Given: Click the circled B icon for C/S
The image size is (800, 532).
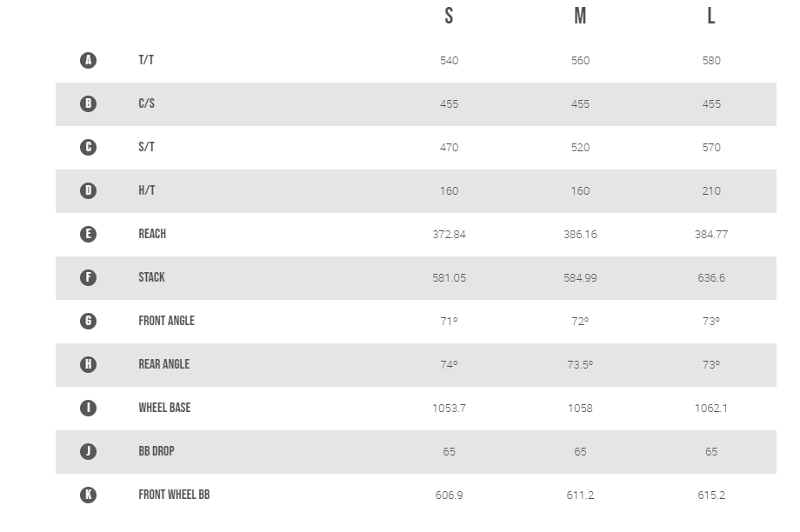Looking at the screenshot, I should tap(89, 103).
